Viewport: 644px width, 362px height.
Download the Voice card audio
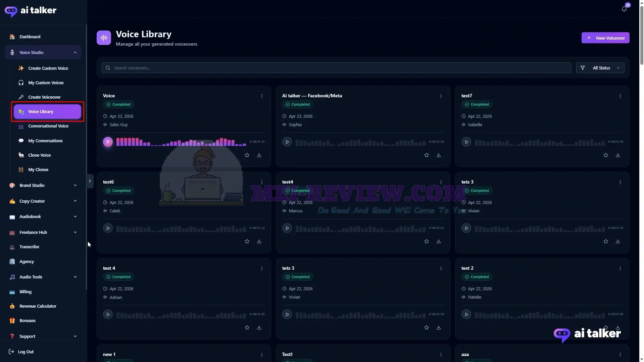click(259, 155)
